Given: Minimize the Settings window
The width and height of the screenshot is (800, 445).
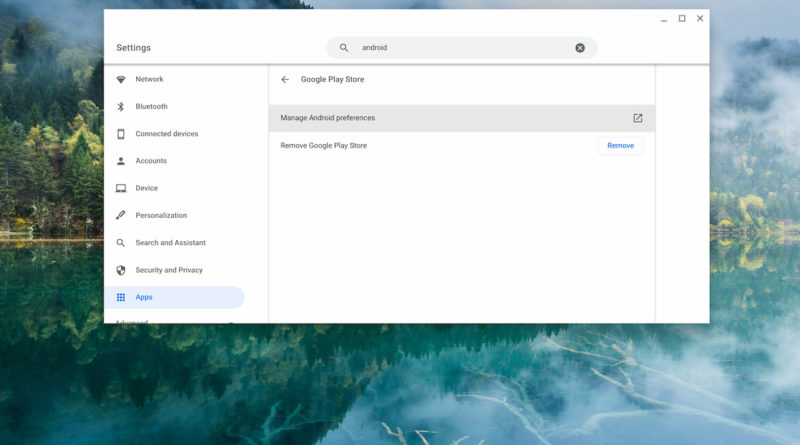Looking at the screenshot, I should 664,19.
